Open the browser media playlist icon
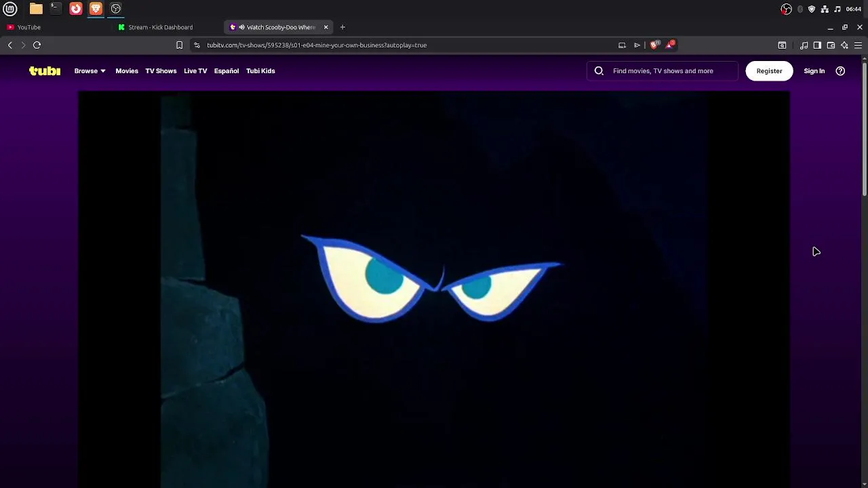Screen dimensions: 868x488 click(x=804, y=45)
